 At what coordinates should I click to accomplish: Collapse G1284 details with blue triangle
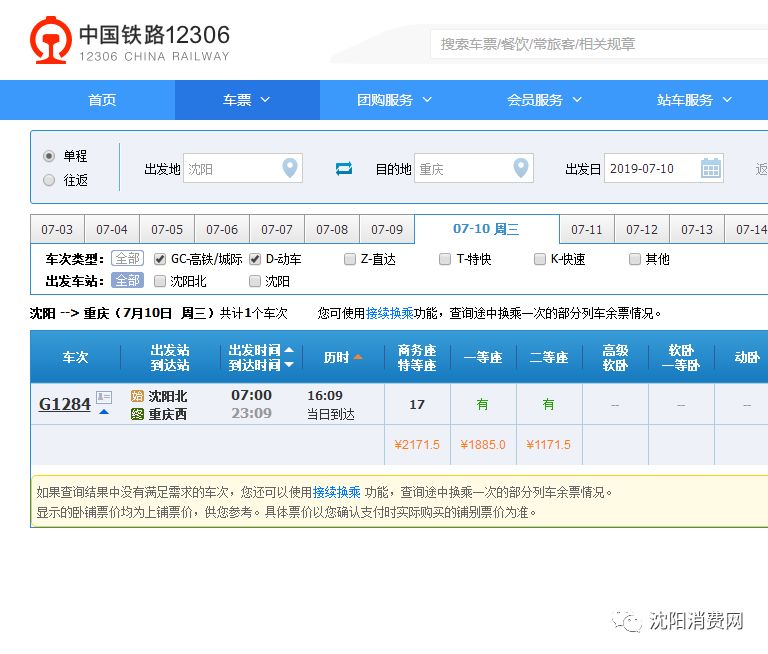coord(104,412)
